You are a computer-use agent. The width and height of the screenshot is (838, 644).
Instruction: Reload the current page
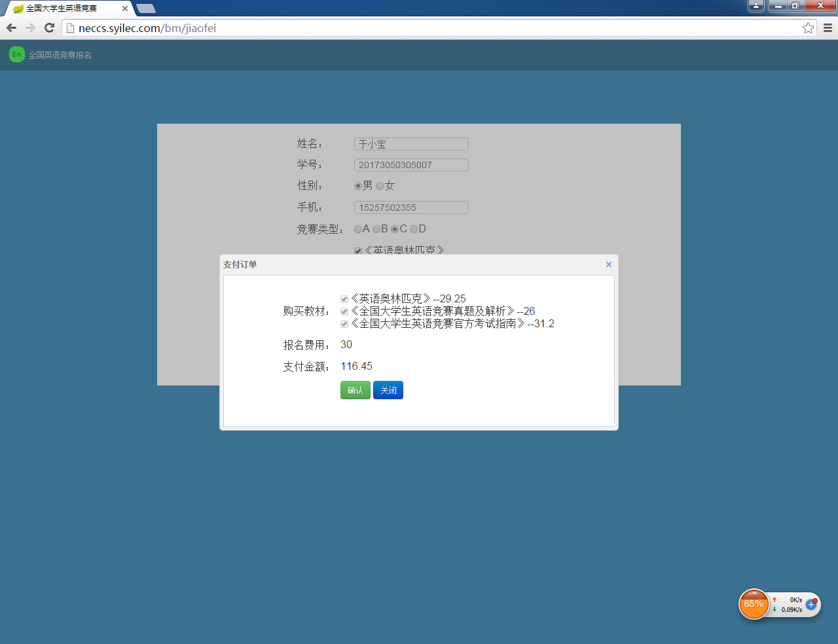[x=49, y=27]
